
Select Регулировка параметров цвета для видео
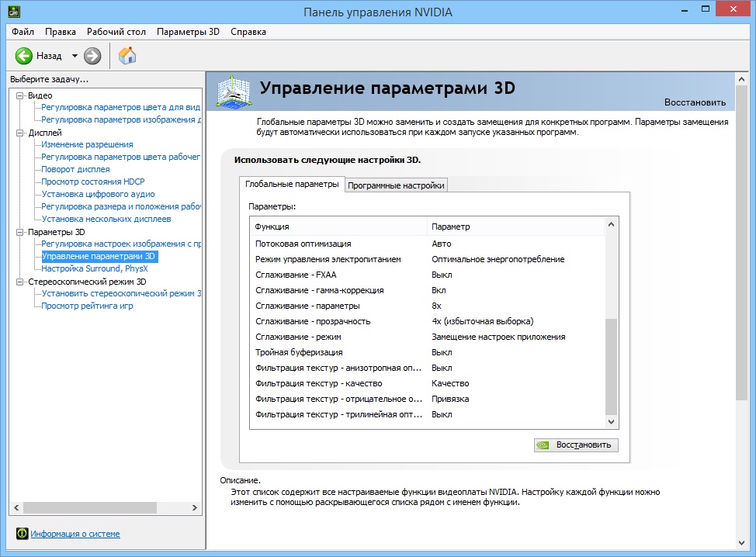(x=120, y=107)
